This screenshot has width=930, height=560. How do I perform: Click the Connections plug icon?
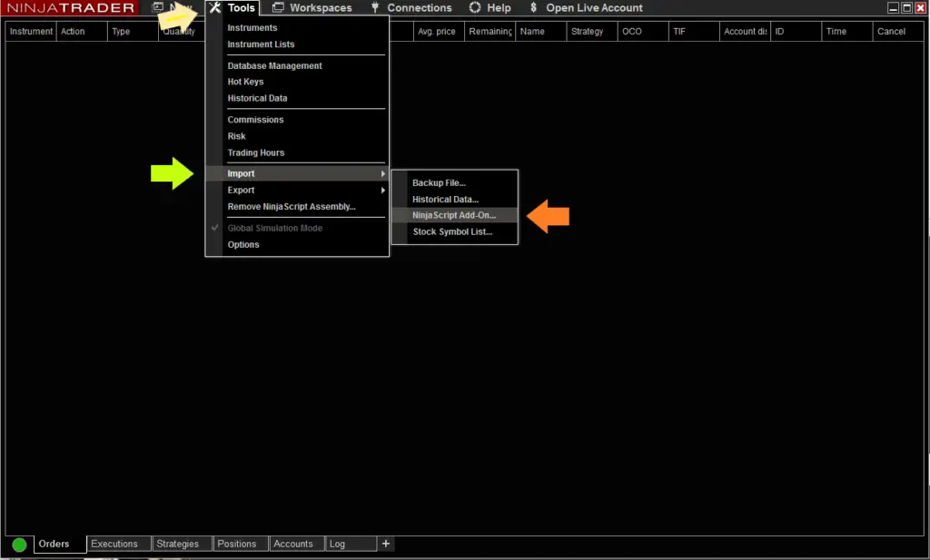(375, 7)
